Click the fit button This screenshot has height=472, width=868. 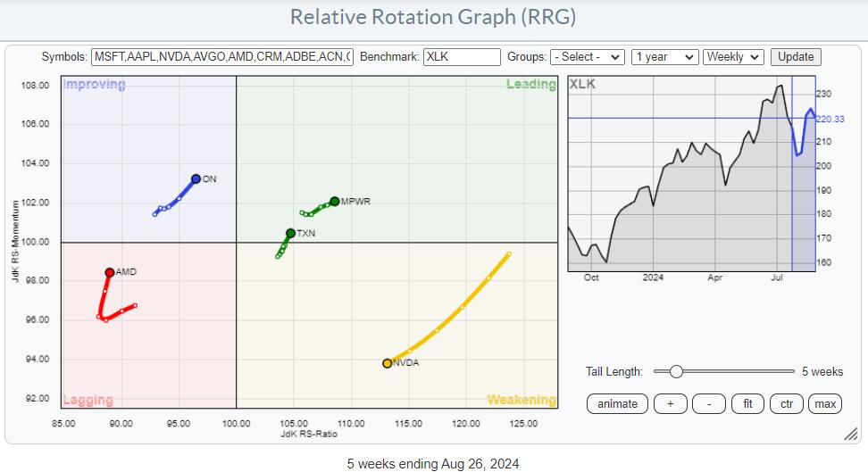point(747,404)
